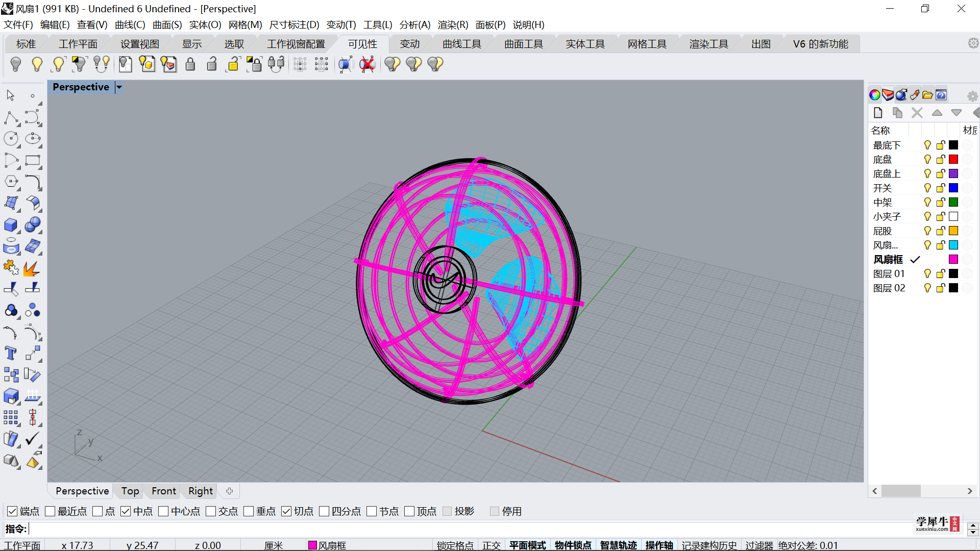Enable the 垂点 osnap checkbox
This screenshot has width=980, height=551.
click(249, 511)
